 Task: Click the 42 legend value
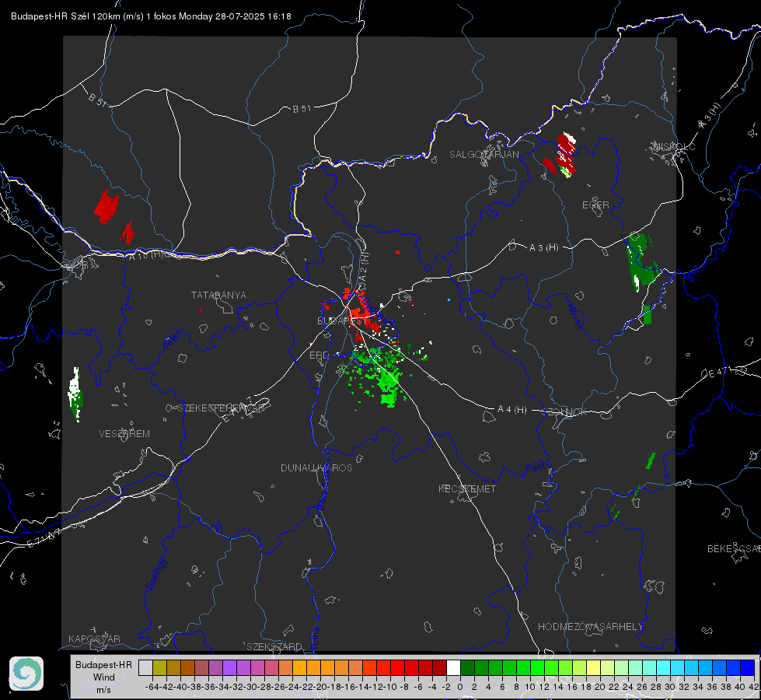(753, 687)
